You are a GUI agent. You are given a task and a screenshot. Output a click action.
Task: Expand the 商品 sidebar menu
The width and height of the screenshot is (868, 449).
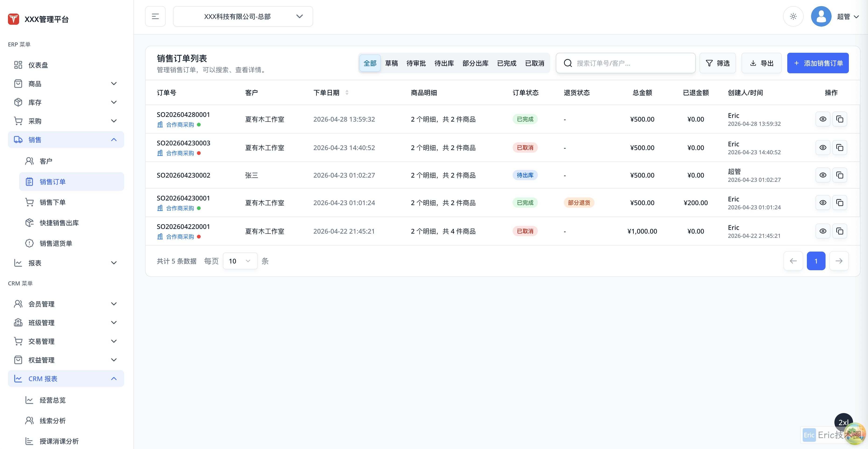[66, 84]
